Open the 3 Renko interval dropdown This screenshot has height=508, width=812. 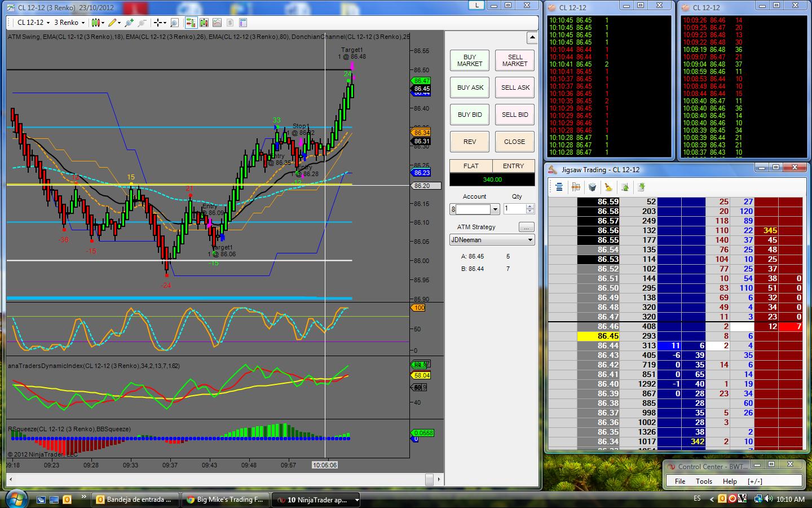[69, 23]
